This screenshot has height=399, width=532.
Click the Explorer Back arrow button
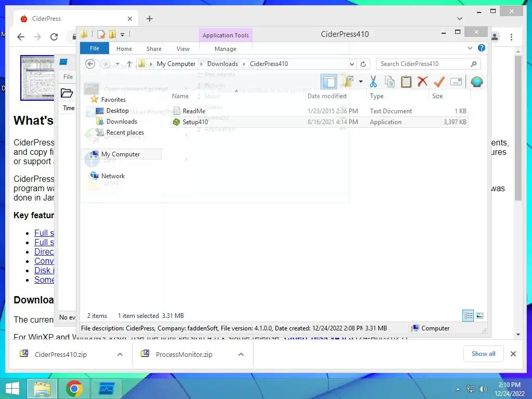coord(90,64)
